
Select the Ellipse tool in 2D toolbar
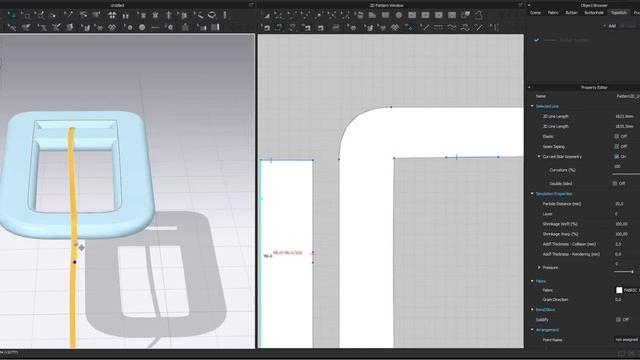click(x=399, y=15)
